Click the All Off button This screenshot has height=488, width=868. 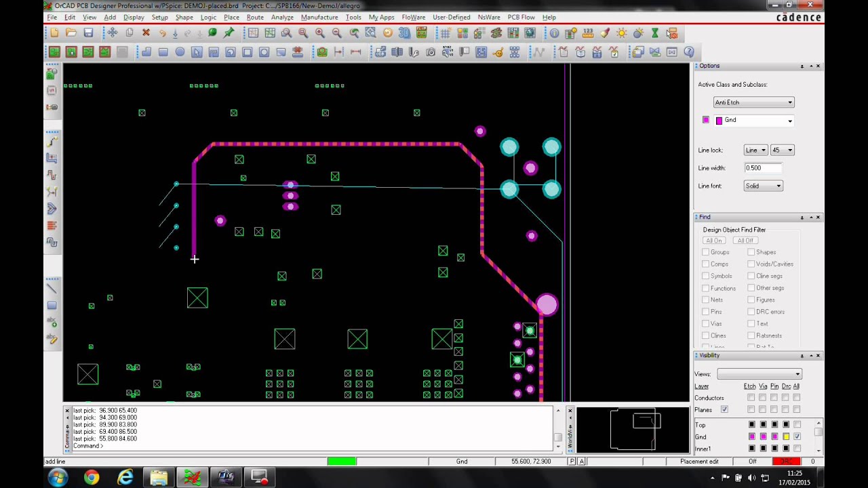(745, 241)
